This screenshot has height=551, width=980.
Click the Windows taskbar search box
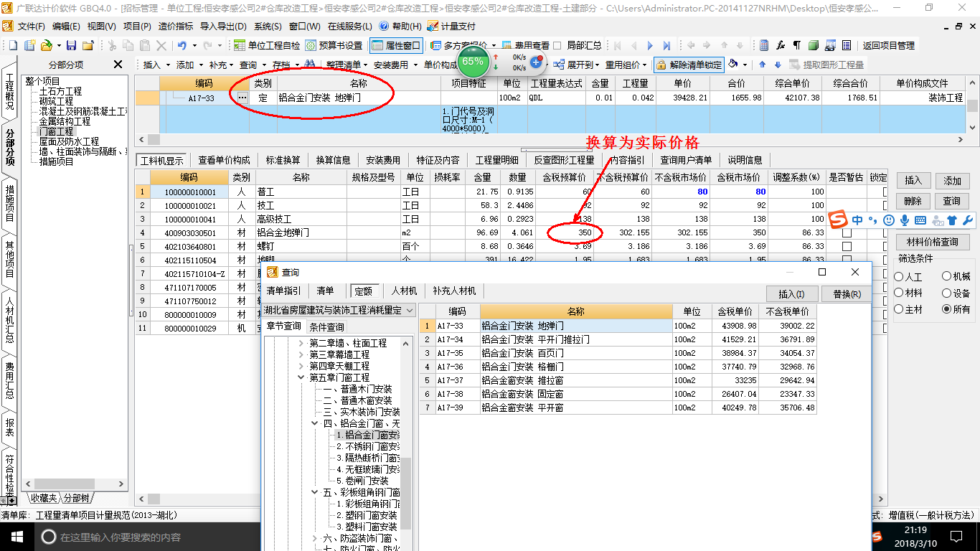click(147, 537)
